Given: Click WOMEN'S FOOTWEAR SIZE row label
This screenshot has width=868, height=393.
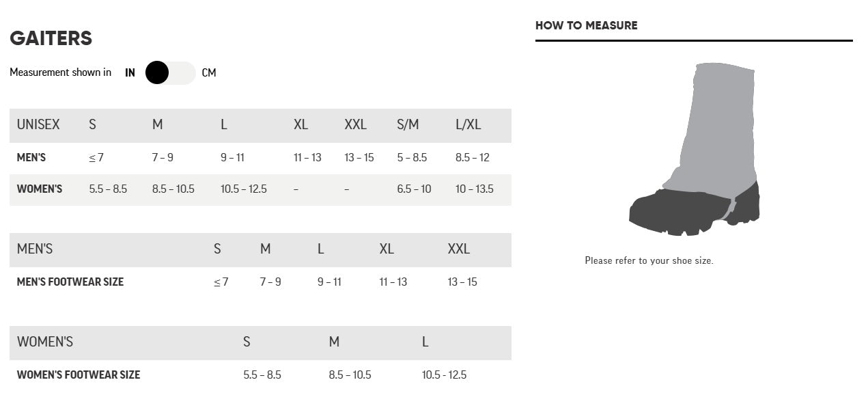Looking at the screenshot, I should point(79,375).
